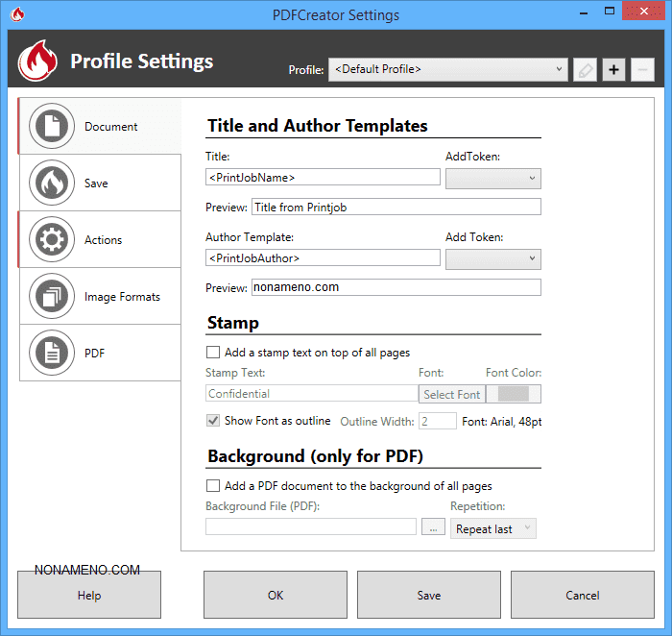This screenshot has width=672, height=636.
Task: Click the Document page icon in sidebar
Action: point(53,126)
